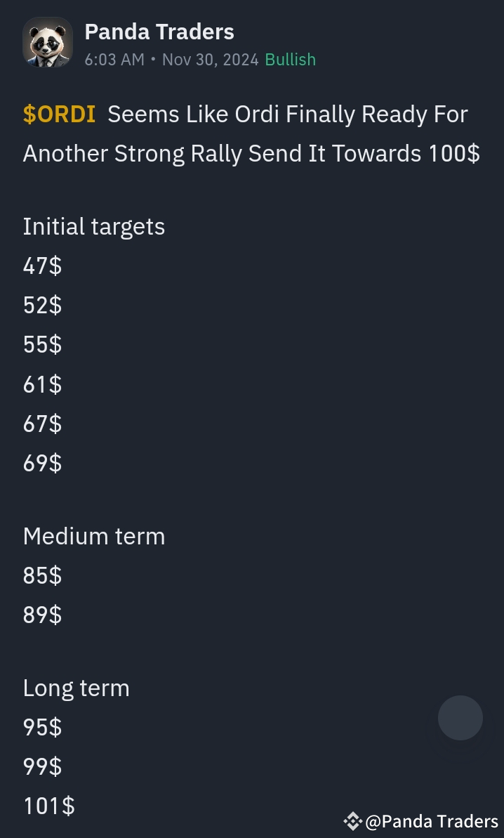This screenshot has height=838, width=504.
Task: Tap the floating circular action button
Action: [x=460, y=718]
